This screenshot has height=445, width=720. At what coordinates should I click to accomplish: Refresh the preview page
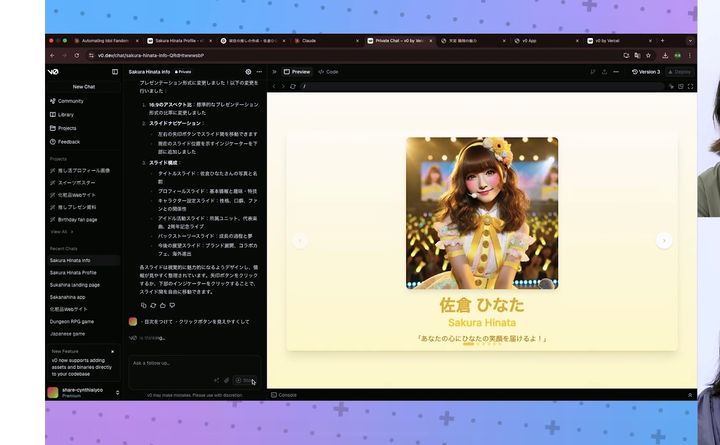(292, 86)
